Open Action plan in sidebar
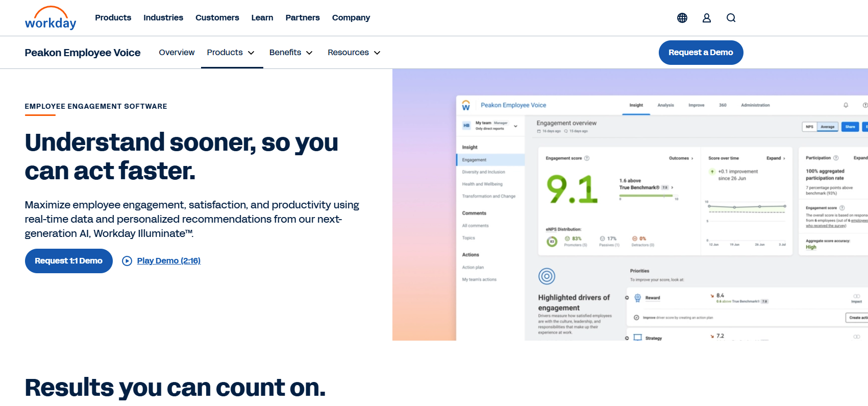The height and width of the screenshot is (406, 868). point(473,268)
